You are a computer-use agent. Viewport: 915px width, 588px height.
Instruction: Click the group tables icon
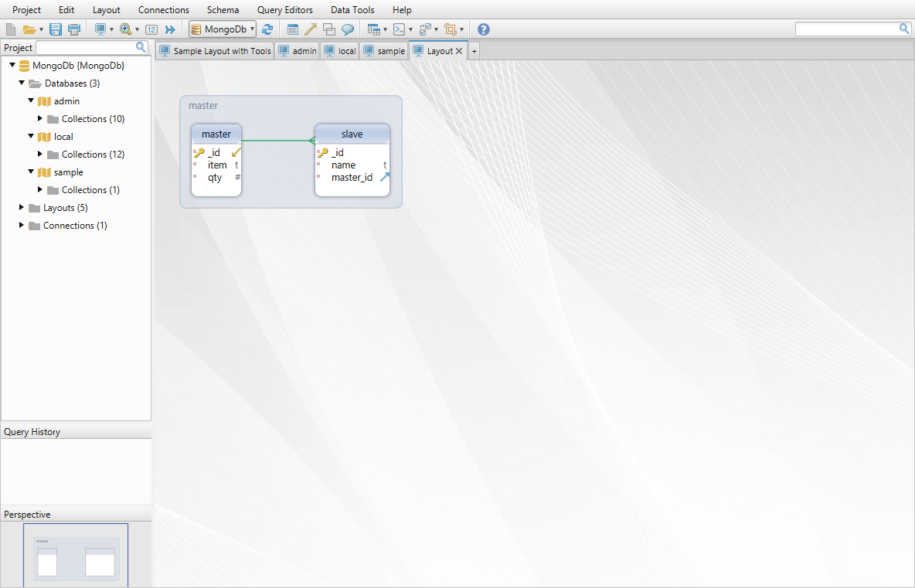coord(329,29)
